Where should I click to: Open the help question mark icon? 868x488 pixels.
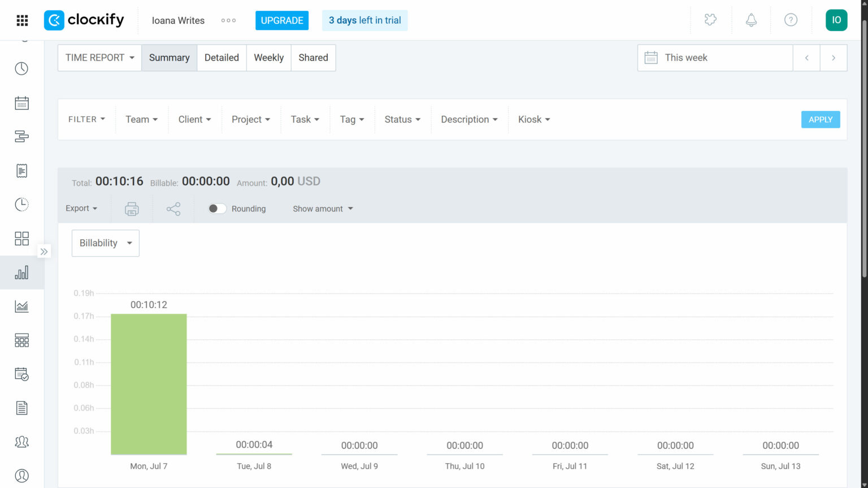(x=791, y=20)
